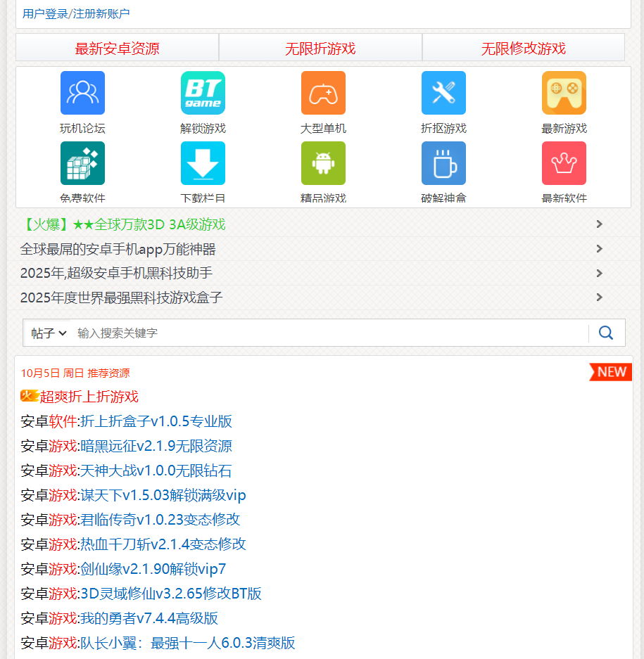644x659 pixels.
Task: Click the red NEW ribbon badge
Action: [610, 372]
